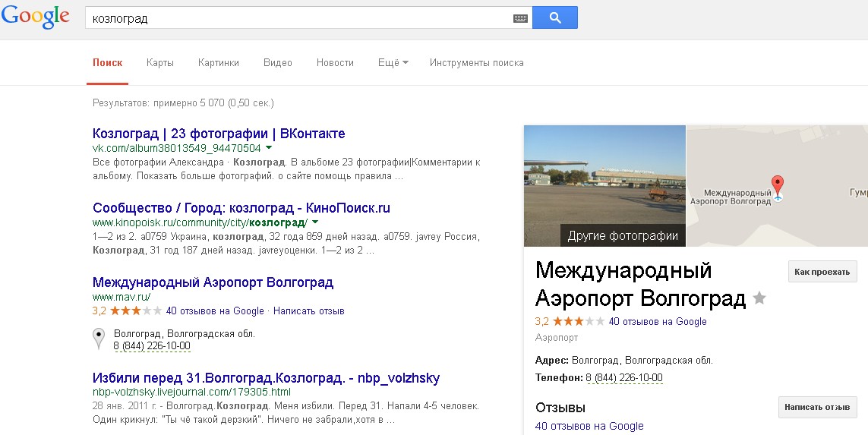Click Написать отзыв link in airport result
Image resolution: width=868 pixels, height=435 pixels.
tap(309, 311)
